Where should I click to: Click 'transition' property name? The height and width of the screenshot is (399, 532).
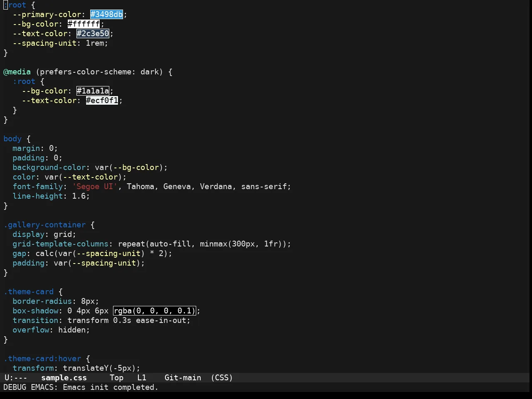click(35, 320)
